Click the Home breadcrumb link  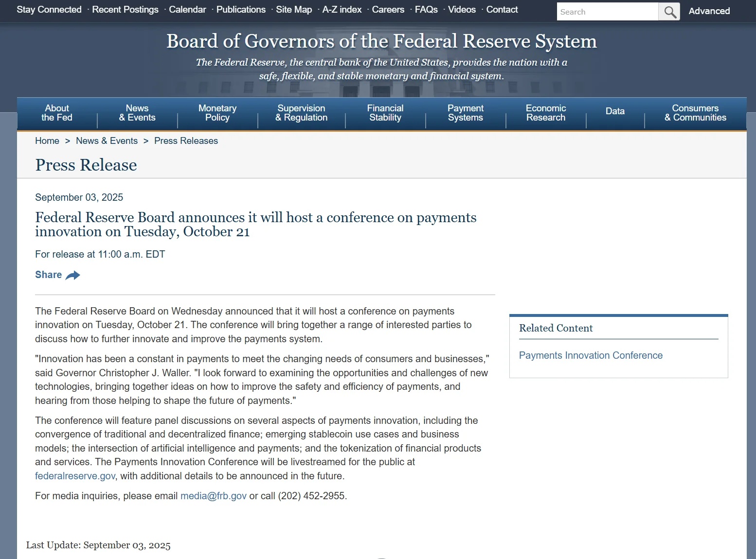tap(47, 141)
